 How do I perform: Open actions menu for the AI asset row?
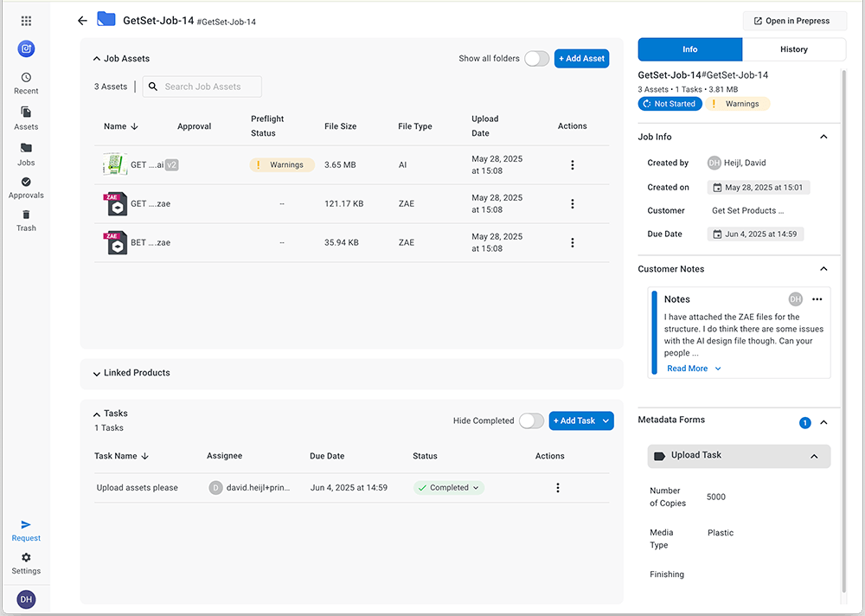point(572,165)
